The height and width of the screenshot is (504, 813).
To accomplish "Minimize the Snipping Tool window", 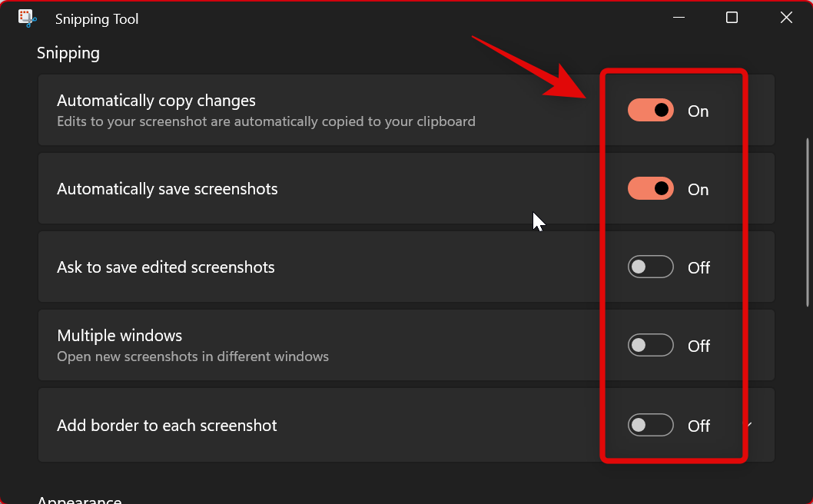I will coord(678,18).
